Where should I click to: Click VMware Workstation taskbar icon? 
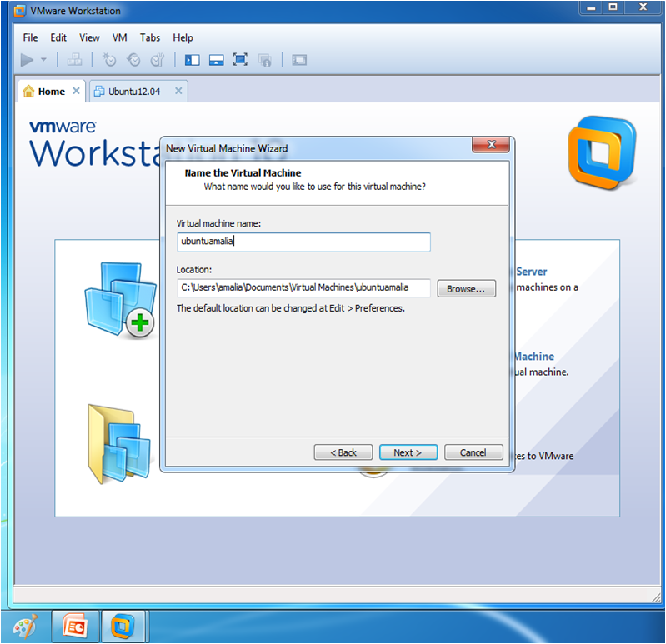(123, 627)
